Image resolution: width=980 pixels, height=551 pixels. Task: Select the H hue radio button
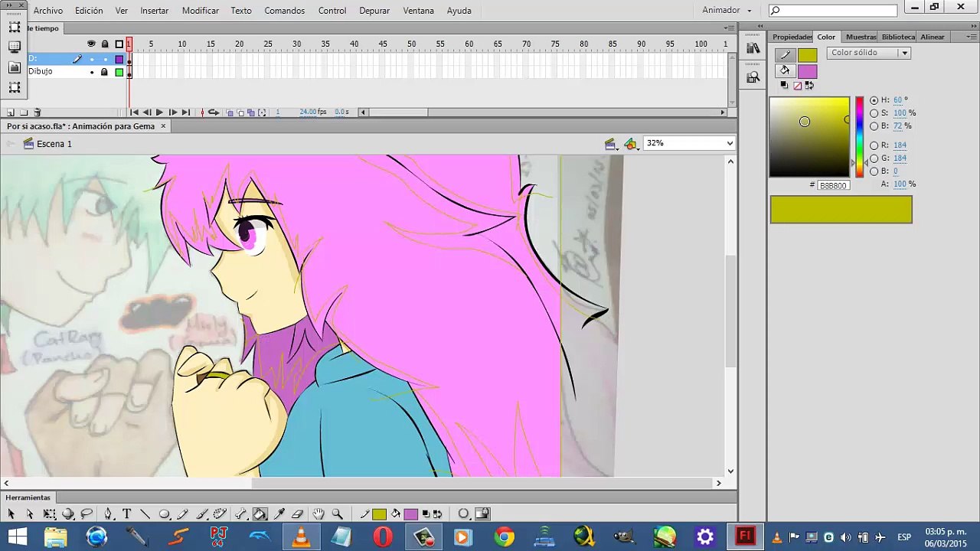(x=874, y=100)
